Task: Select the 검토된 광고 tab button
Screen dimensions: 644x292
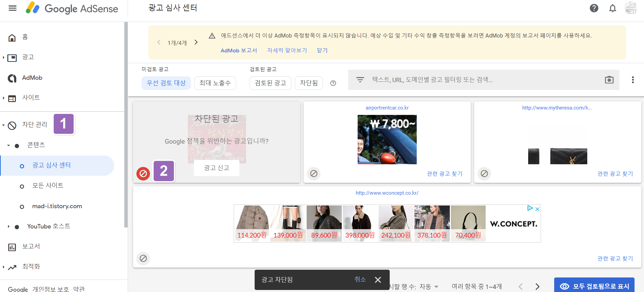Action: 271,83
